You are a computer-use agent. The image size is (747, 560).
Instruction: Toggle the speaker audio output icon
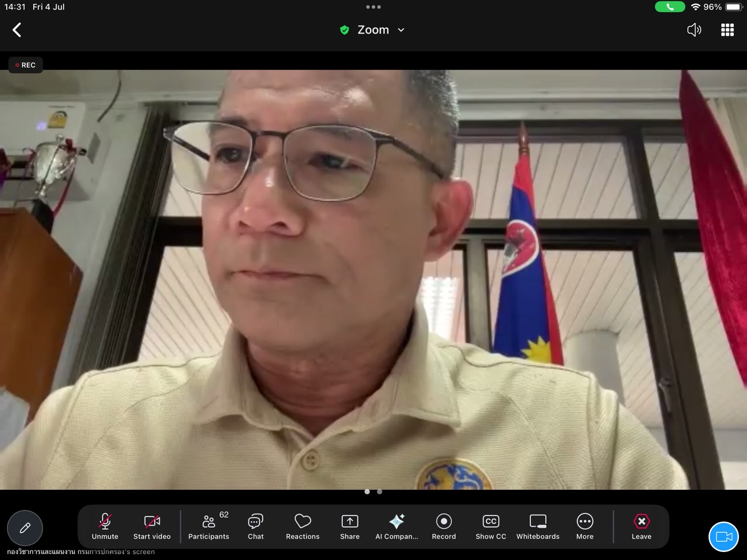pos(694,30)
